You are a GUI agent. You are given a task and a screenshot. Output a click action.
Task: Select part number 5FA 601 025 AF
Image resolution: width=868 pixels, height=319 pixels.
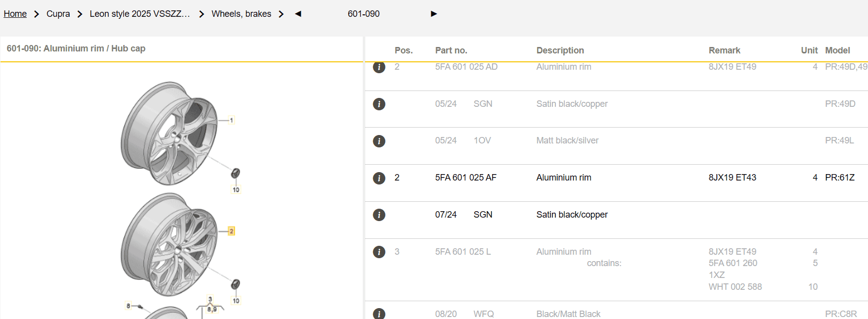click(x=465, y=178)
